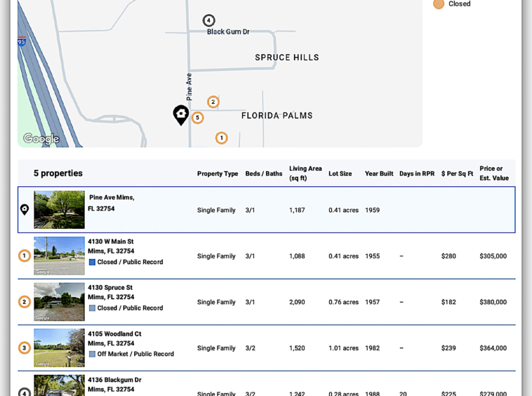Click the Year Built column header
This screenshot has width=532, height=396.
(379, 173)
